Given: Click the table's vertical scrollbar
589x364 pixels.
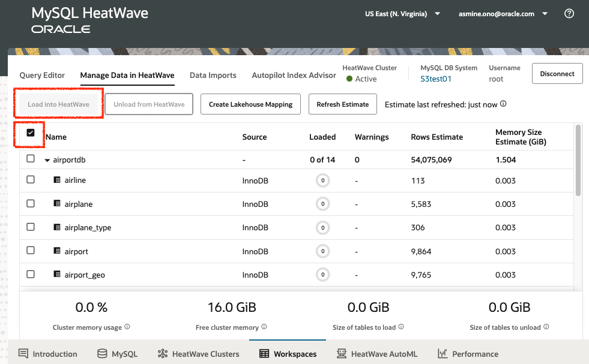Looking at the screenshot, I should click(x=578, y=160).
